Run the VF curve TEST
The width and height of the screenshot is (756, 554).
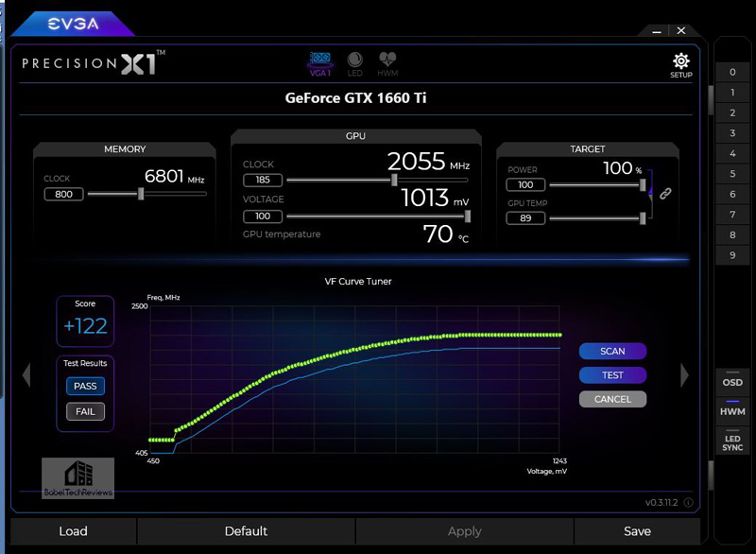[x=612, y=375]
